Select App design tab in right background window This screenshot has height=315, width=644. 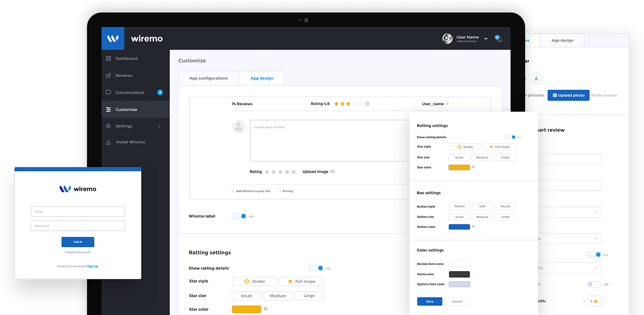pyautogui.click(x=562, y=40)
